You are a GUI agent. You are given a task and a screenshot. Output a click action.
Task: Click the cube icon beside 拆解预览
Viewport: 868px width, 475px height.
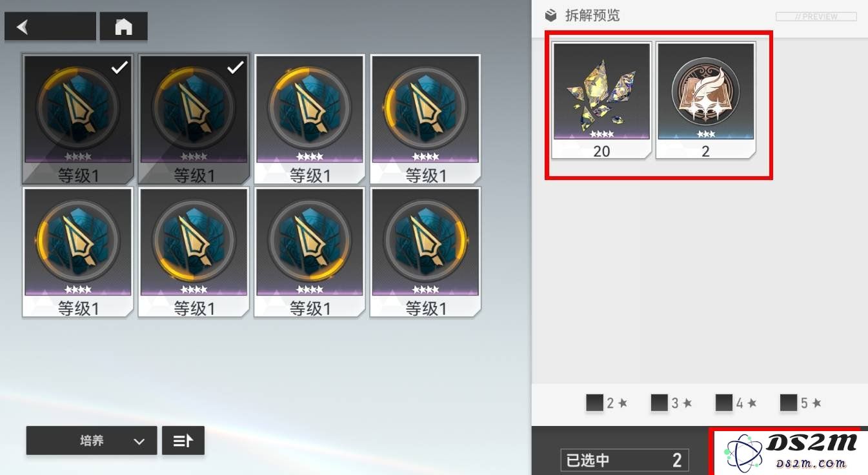click(x=550, y=15)
